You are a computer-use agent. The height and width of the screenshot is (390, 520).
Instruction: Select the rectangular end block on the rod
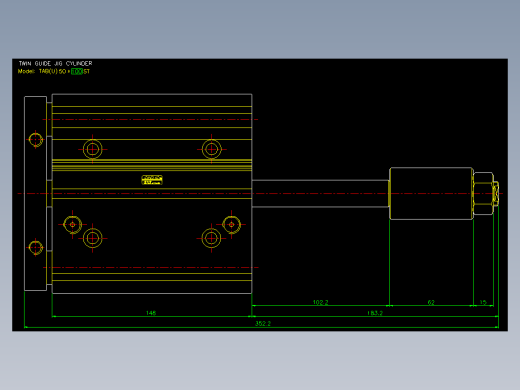point(431,194)
